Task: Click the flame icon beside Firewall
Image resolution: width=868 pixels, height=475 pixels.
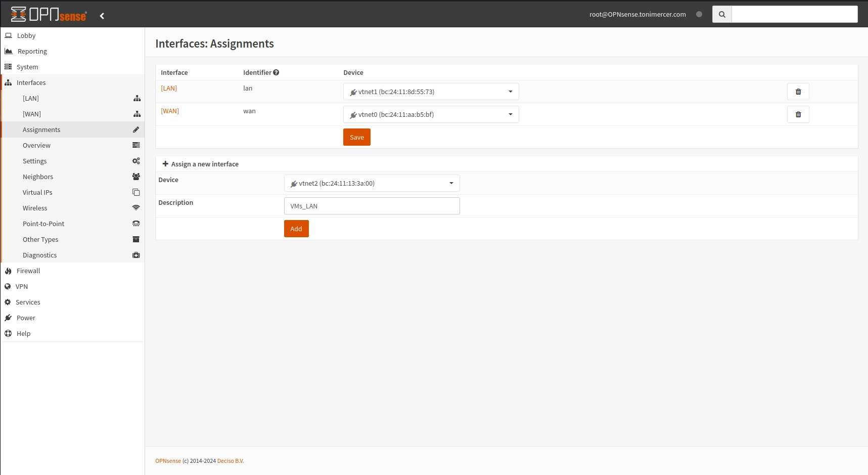Action: tap(8, 271)
